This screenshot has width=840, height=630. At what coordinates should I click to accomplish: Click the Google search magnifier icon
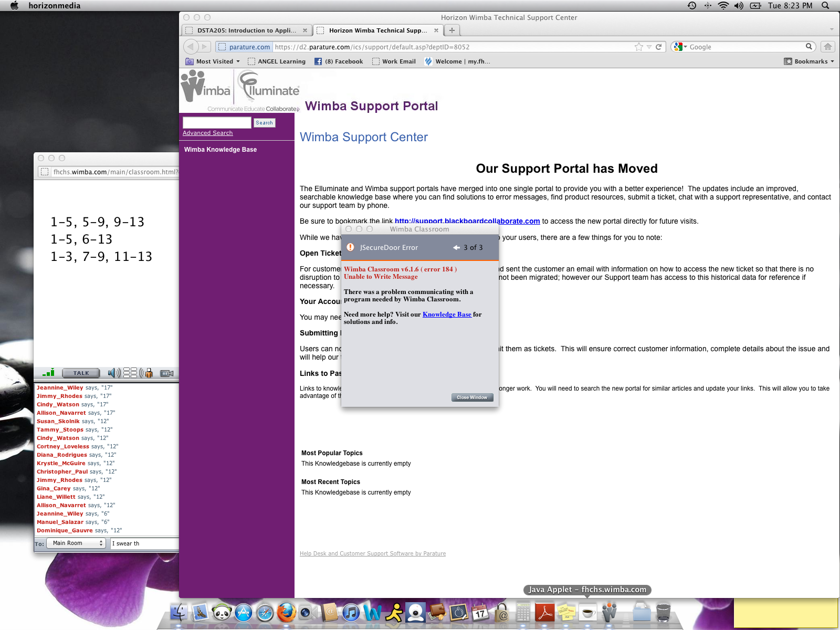tap(809, 47)
